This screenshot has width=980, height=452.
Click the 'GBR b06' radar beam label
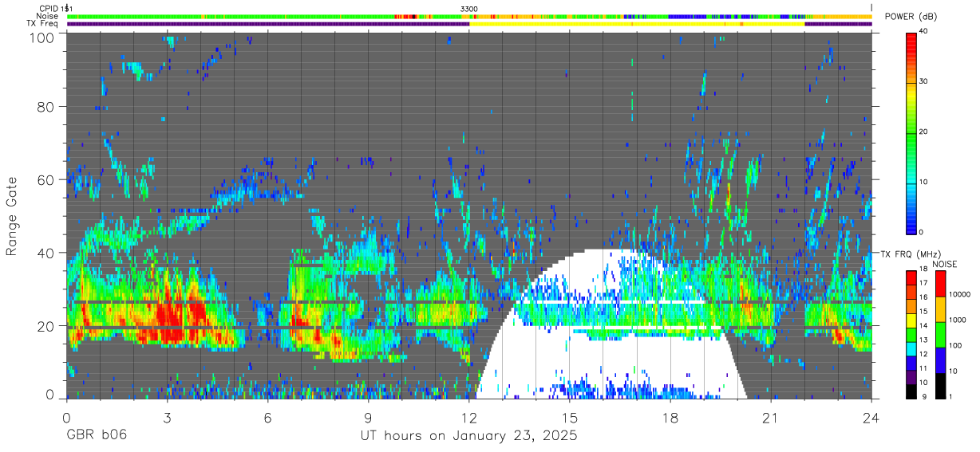click(97, 437)
